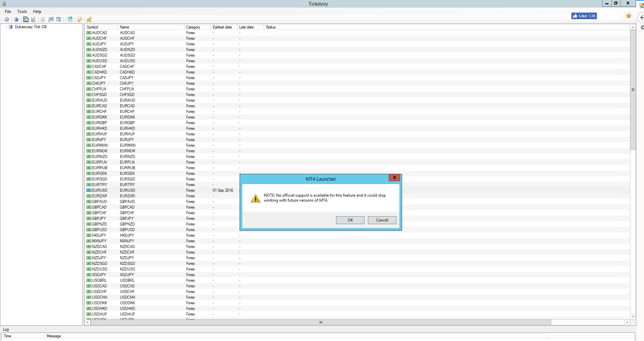Click the Tickstory app icon in title bar
The height and width of the screenshot is (341, 644).
tap(4, 4)
